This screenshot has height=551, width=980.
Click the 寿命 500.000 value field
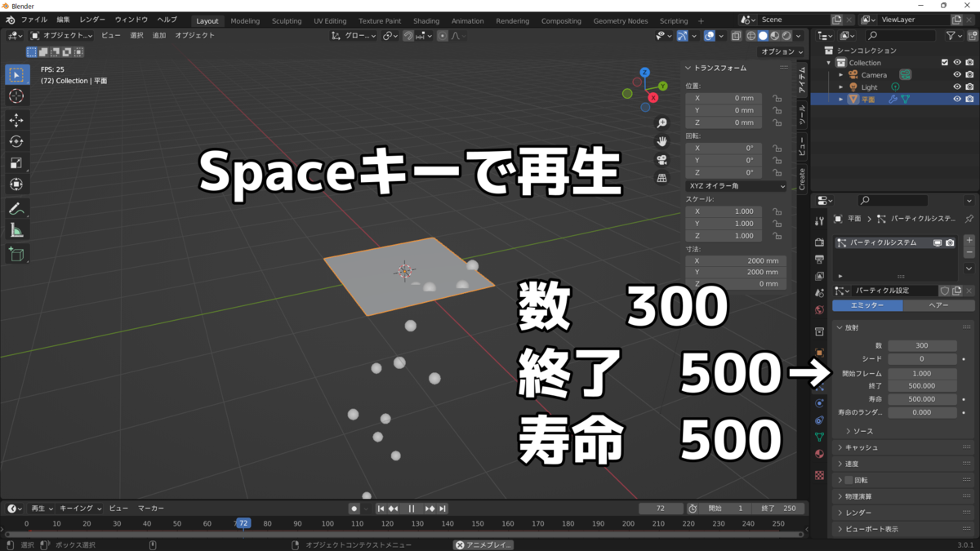[922, 399]
